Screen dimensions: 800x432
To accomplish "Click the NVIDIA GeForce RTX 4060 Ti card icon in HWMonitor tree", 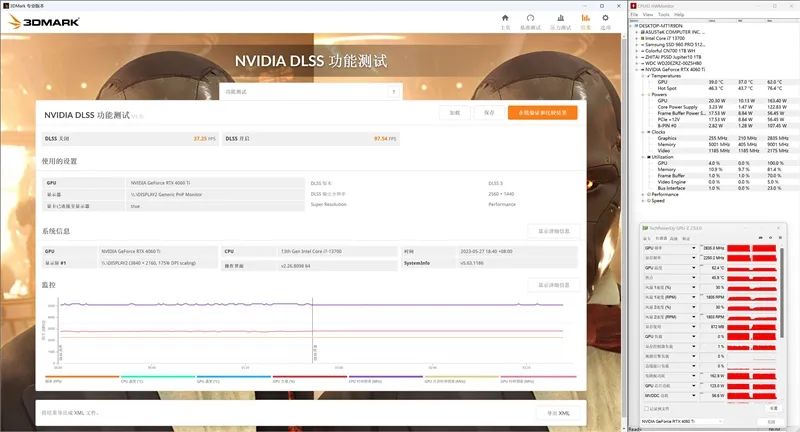I will [642, 69].
